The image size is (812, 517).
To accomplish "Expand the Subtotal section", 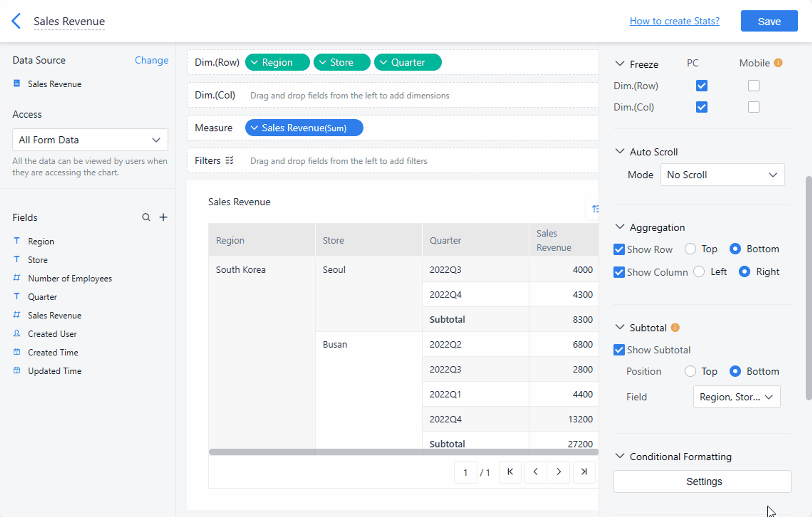I will point(621,327).
